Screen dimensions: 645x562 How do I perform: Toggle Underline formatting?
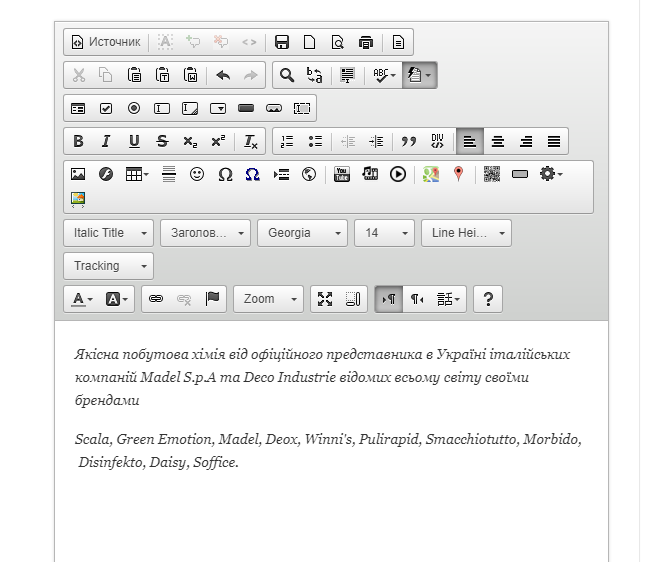click(x=134, y=142)
